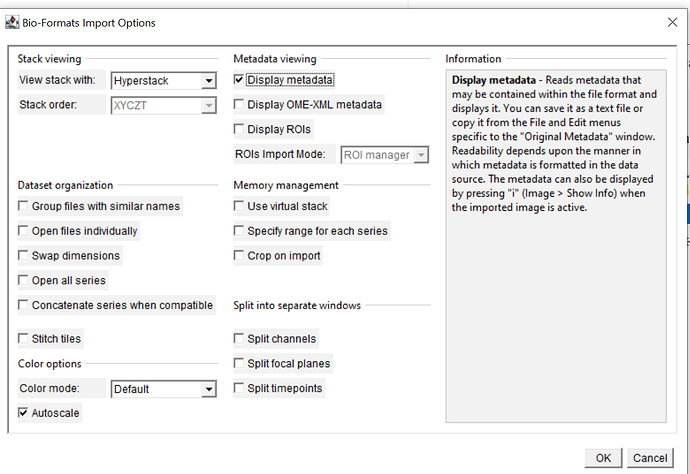This screenshot has width=690, height=474.
Task: Toggle Group files with similar names
Action: pyautogui.click(x=24, y=206)
